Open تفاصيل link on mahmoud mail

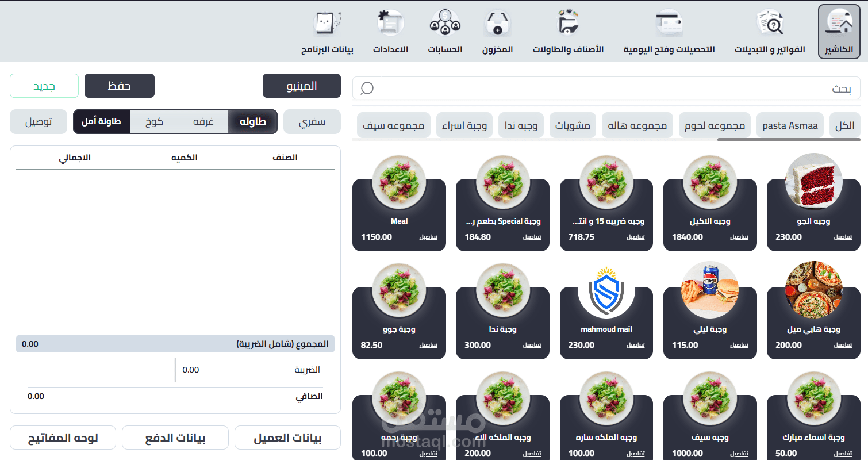tap(635, 345)
